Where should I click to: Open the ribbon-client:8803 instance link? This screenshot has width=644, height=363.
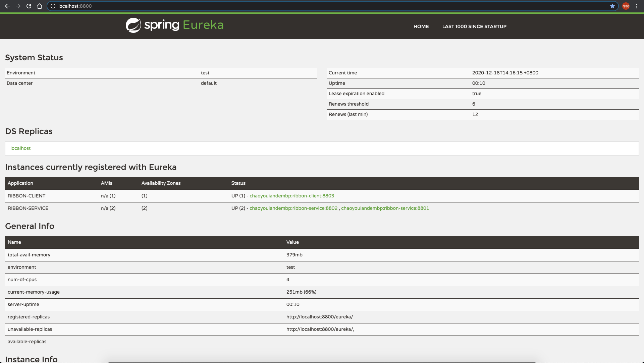291,196
